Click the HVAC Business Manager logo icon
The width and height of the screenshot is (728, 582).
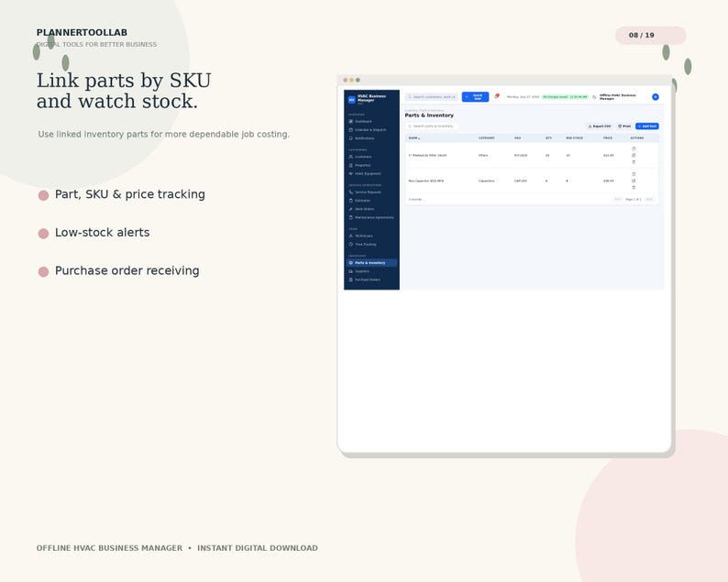coord(351,99)
